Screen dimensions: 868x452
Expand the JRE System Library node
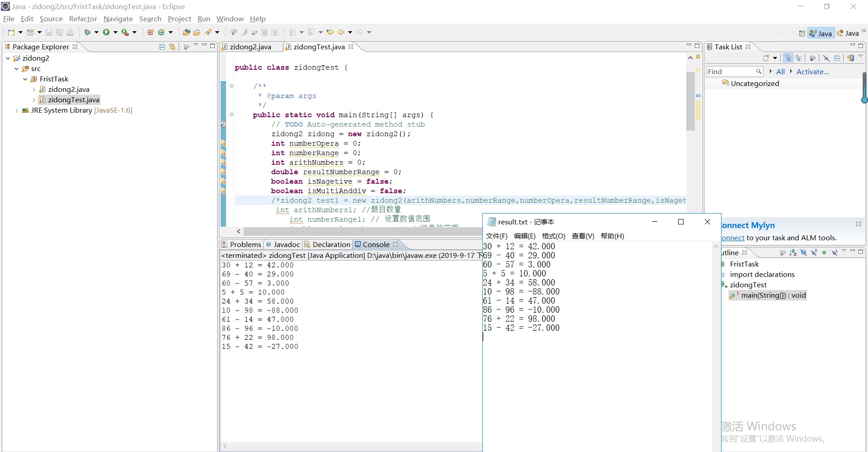click(x=17, y=110)
